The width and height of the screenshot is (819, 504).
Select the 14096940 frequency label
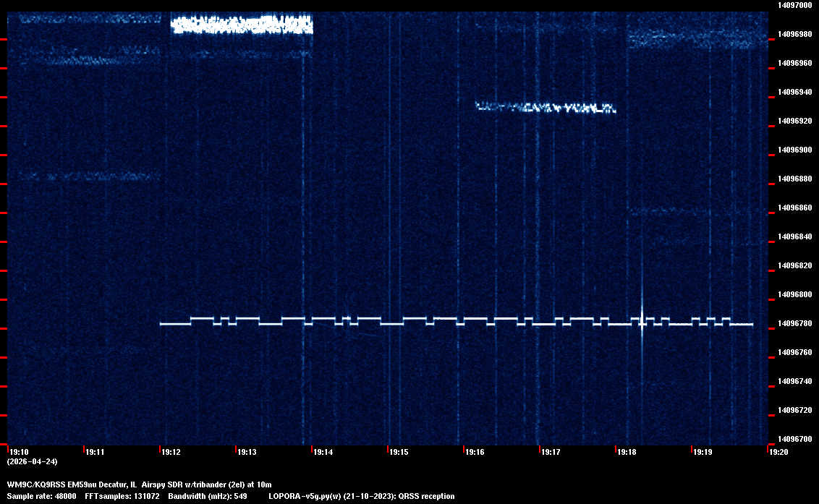(794, 92)
